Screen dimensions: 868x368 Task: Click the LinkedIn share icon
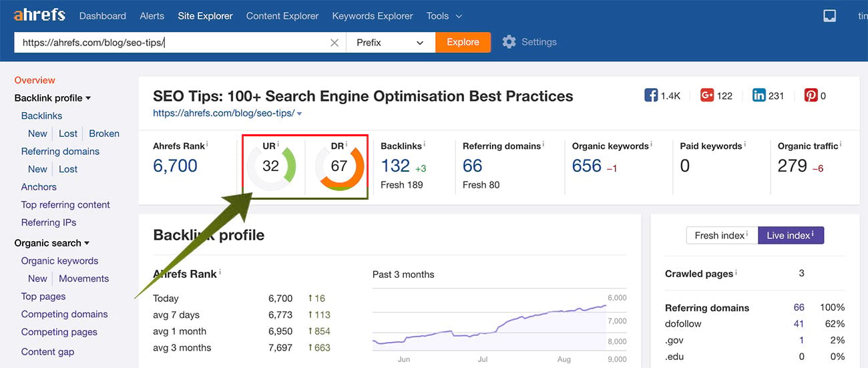click(x=759, y=96)
